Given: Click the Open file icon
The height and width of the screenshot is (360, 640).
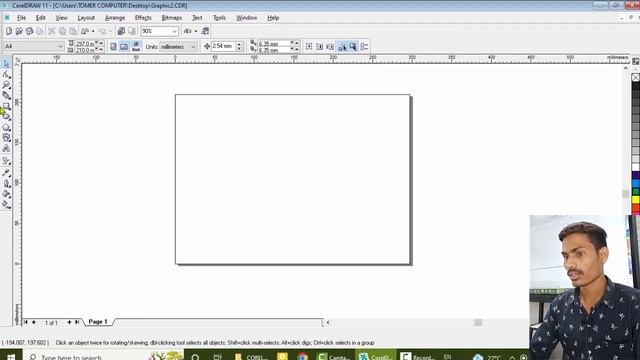Looking at the screenshot, I should [19, 31].
